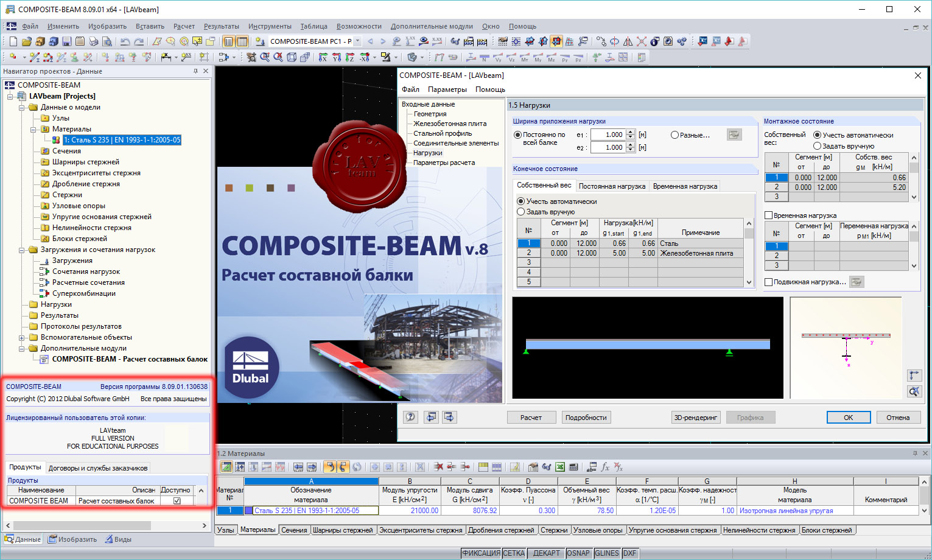
Task: Click the Redo arrow in main toolbar
Action: 139,41
